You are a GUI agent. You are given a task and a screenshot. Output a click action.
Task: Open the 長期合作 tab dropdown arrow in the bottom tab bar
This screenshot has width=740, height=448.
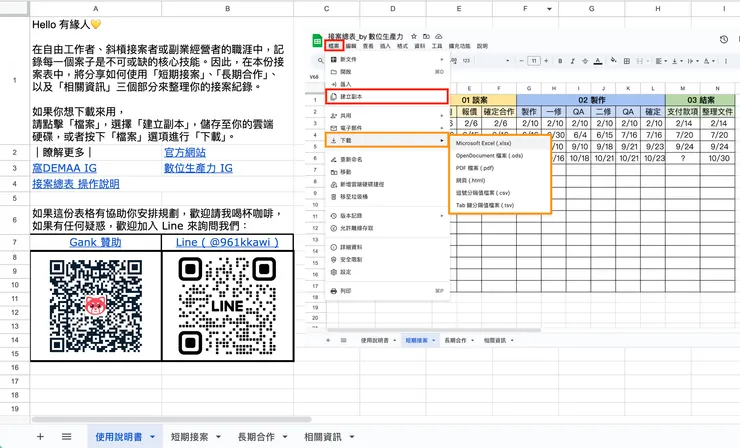285,437
